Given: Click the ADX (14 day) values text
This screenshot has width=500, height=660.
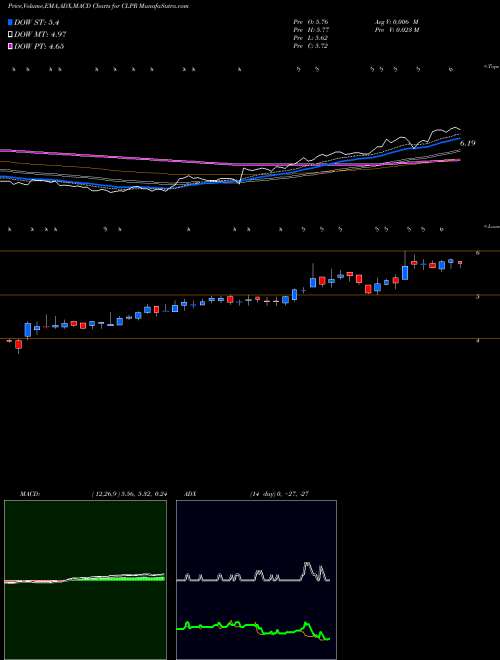Looking at the screenshot, I should (x=279, y=494).
